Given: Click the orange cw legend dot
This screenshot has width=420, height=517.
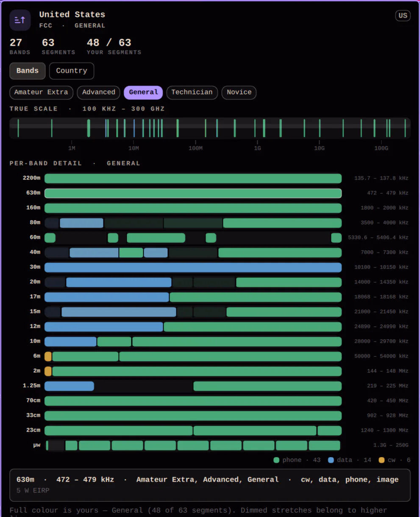Looking at the screenshot, I should pyautogui.click(x=381, y=460).
